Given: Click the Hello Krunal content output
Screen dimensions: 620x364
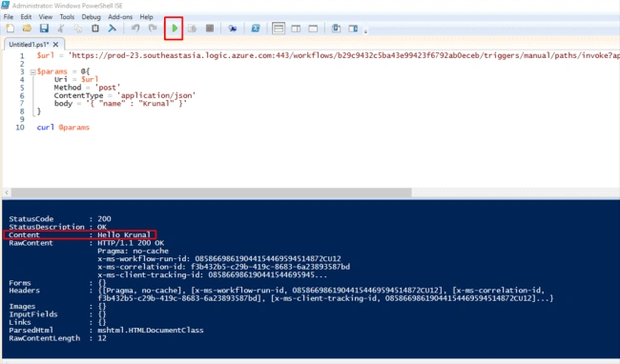Looking at the screenshot, I should (124, 235).
